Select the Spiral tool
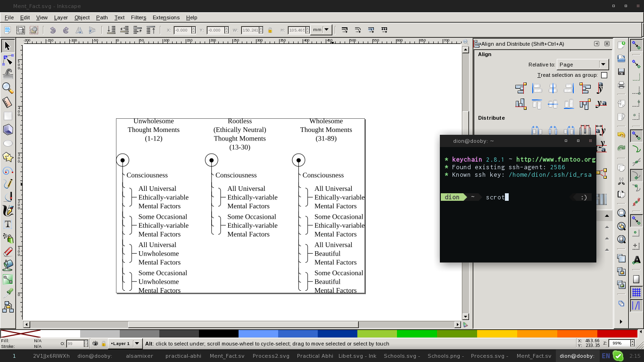Image resolution: width=644 pixels, height=362 pixels. tap(8, 171)
